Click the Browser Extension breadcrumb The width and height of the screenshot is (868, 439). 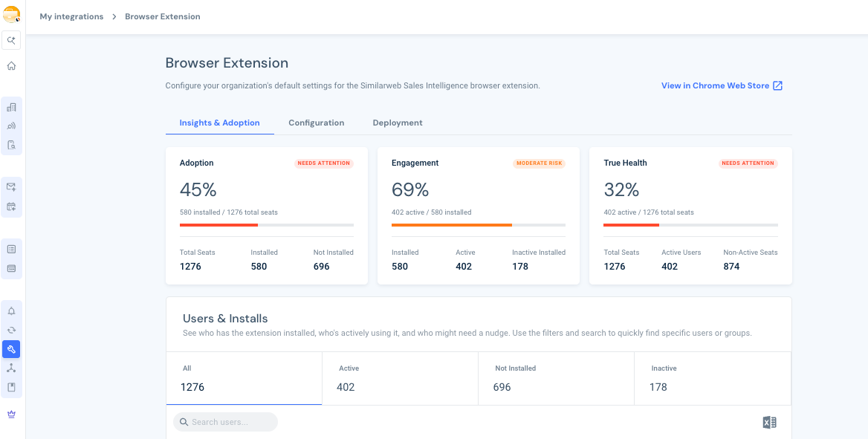pos(163,16)
